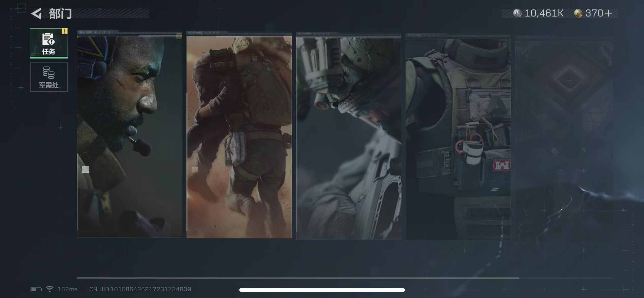The height and width of the screenshot is (298, 644).
Task: Tap the 部门 page title
Action: (x=60, y=14)
